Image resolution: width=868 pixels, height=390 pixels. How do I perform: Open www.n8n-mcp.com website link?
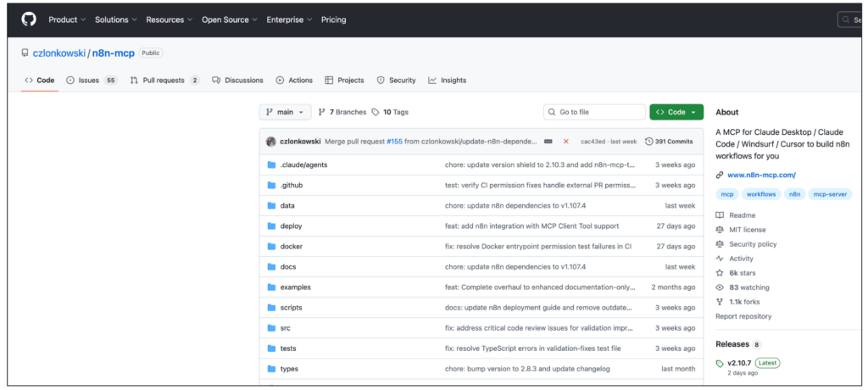(x=761, y=175)
